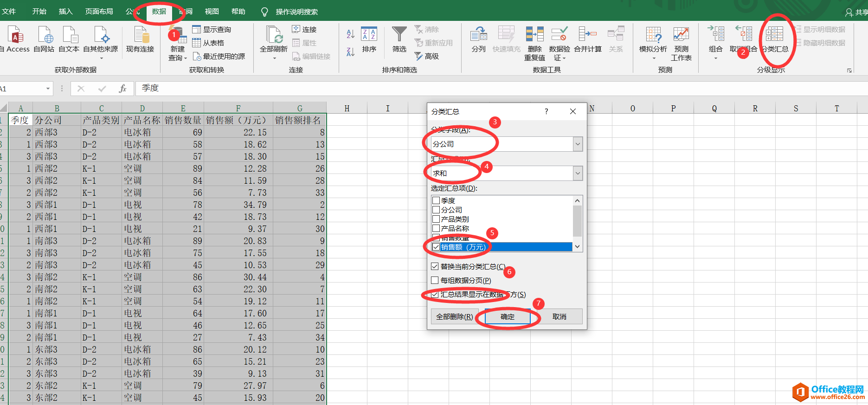Click the 确定 button in dialog

pyautogui.click(x=508, y=316)
